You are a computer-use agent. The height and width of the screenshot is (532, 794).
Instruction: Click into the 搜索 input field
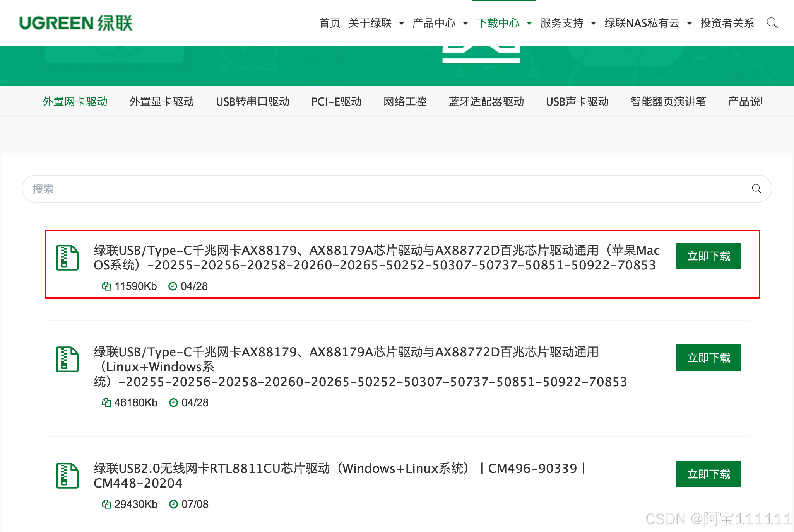coord(387,189)
